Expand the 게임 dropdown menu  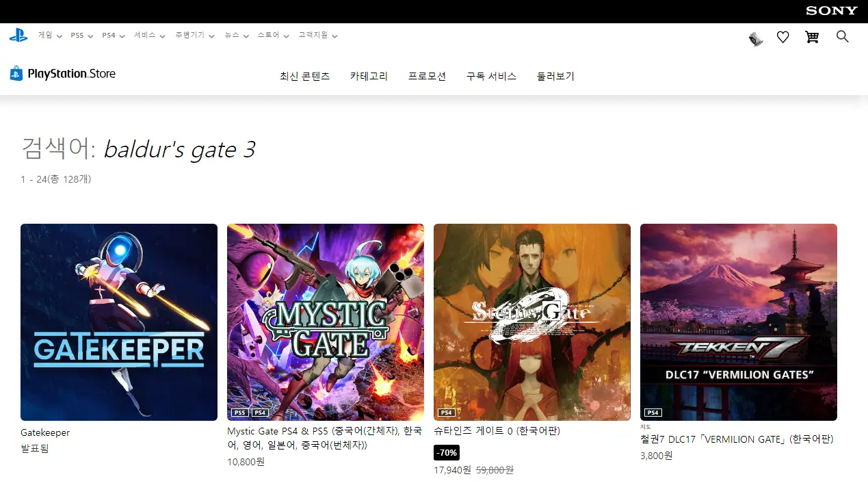point(46,35)
